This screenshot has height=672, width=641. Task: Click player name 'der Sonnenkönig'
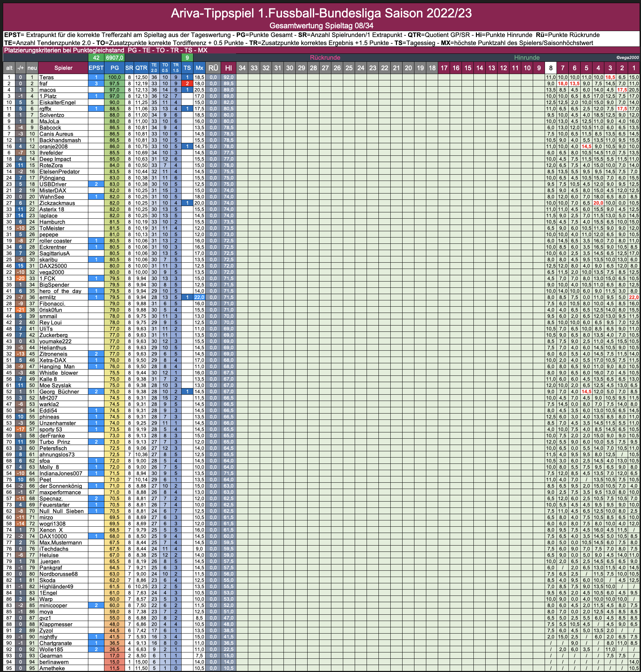pyautogui.click(x=60, y=486)
